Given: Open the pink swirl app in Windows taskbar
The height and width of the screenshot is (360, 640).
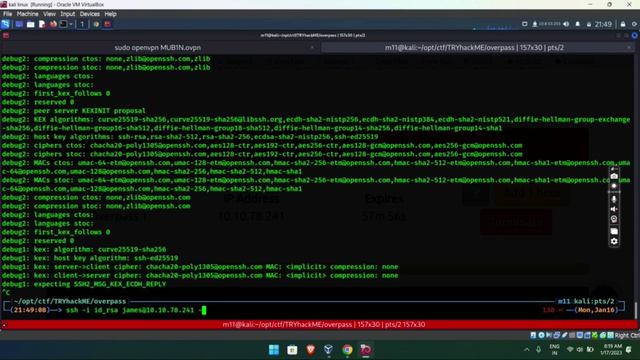Looking at the screenshot, I should (x=366, y=350).
